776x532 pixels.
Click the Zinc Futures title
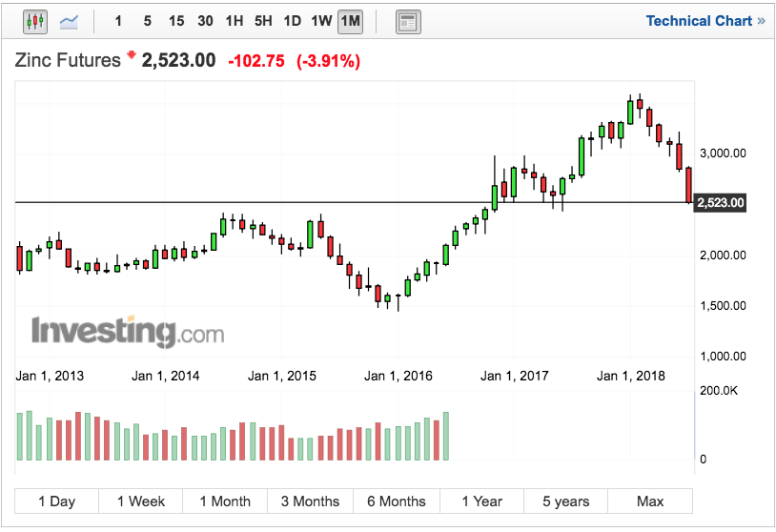68,60
